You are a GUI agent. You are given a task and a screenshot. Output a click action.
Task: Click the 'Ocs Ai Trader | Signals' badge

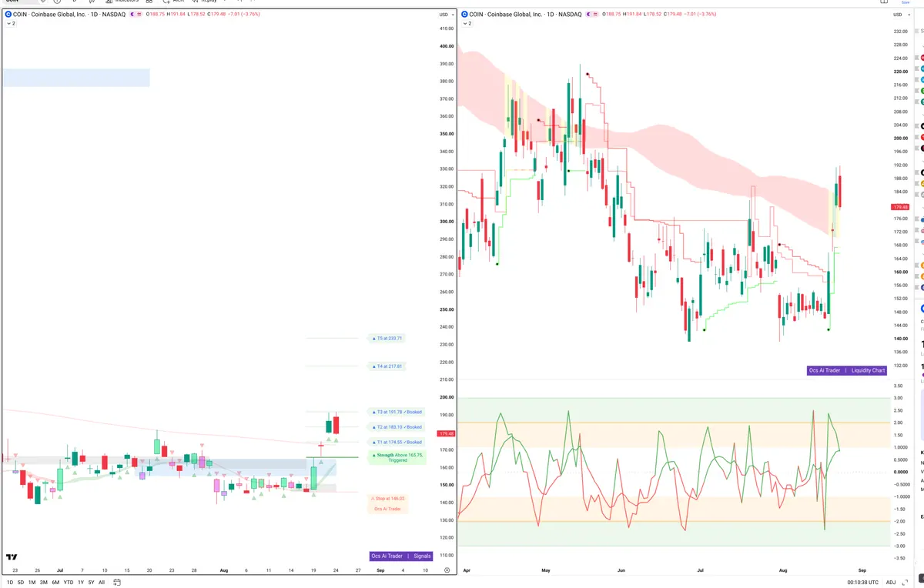(x=401, y=556)
